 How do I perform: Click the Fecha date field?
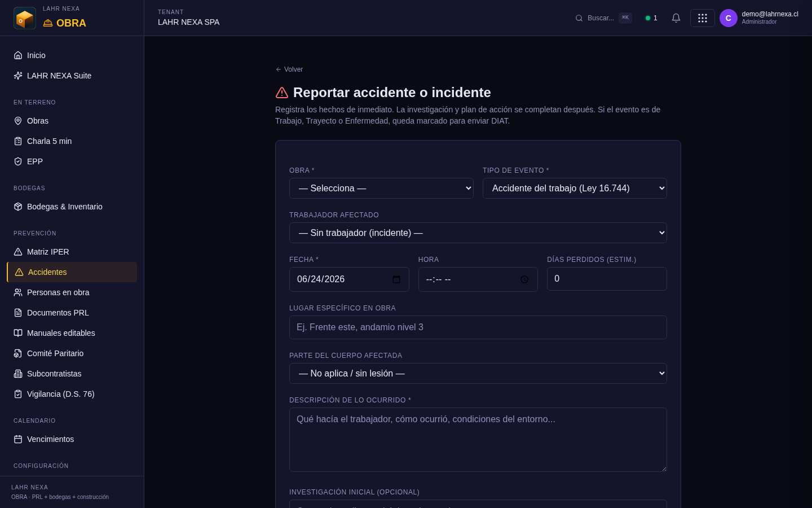349,279
